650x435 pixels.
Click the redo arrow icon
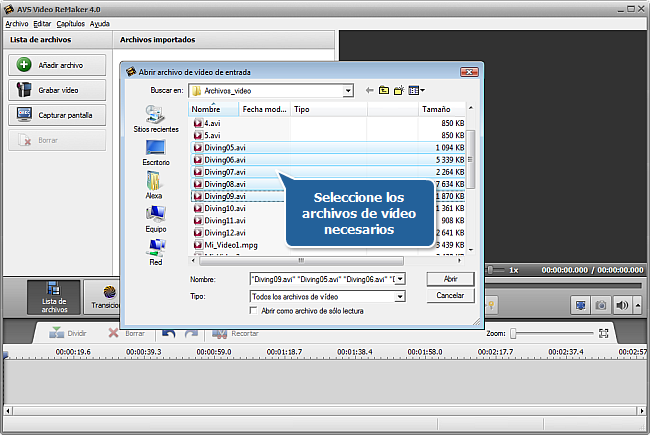coord(191,333)
